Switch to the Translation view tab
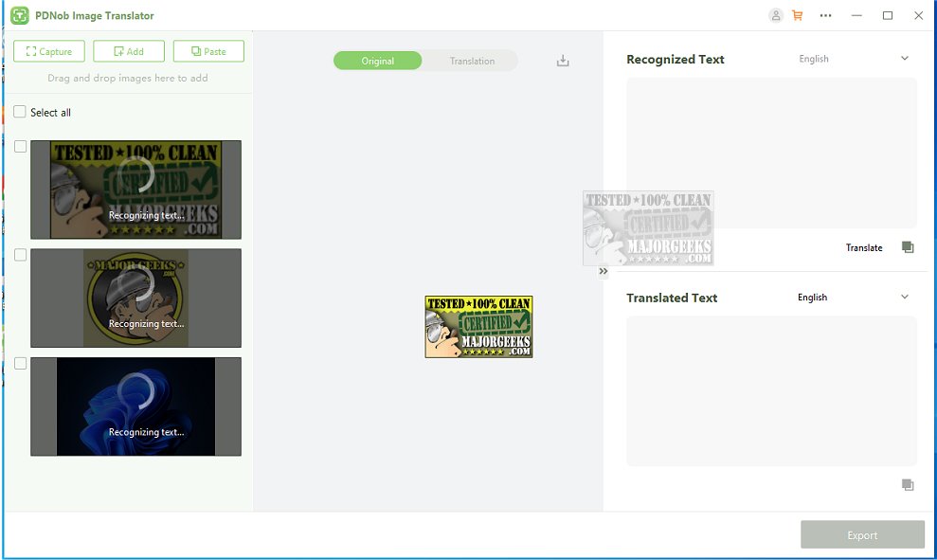The height and width of the screenshot is (560, 937). pos(472,61)
